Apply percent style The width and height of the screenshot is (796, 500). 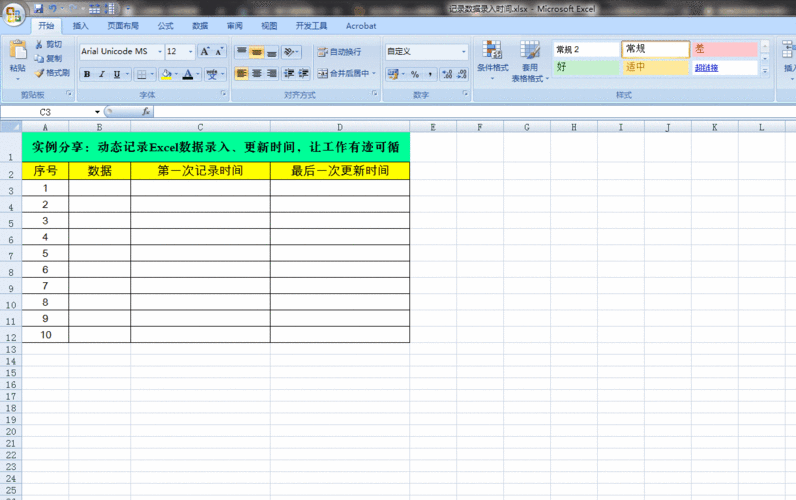click(x=415, y=74)
